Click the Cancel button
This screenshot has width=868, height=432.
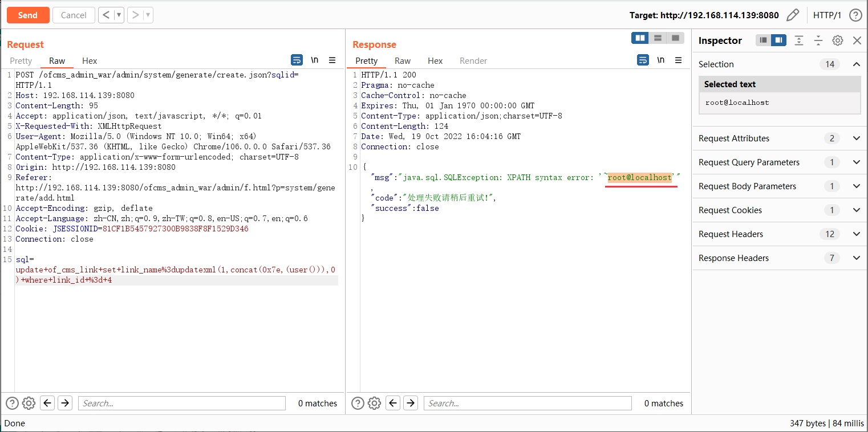74,15
